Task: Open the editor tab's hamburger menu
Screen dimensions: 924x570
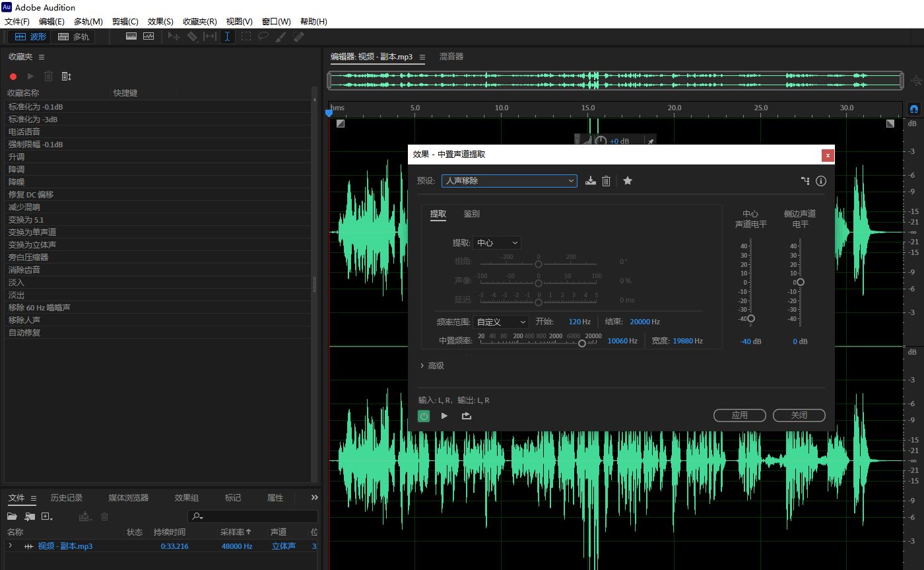Action: (422, 57)
